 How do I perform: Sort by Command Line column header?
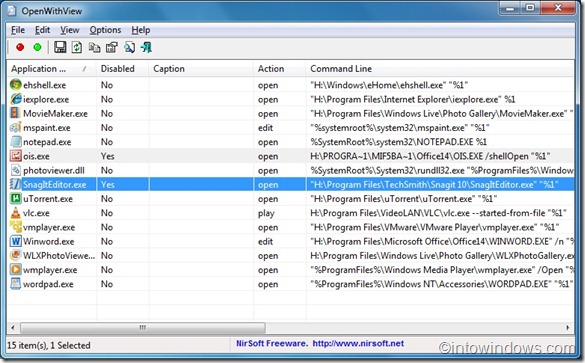point(440,69)
